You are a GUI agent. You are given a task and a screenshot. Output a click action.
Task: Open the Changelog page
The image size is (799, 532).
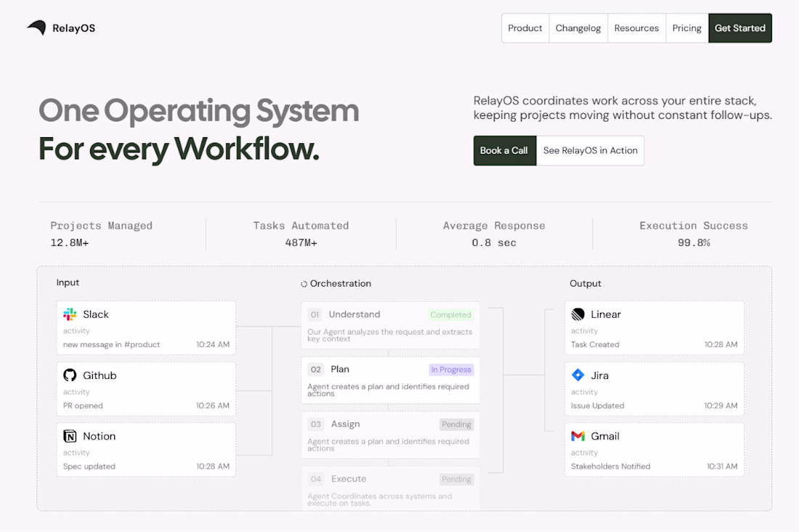click(578, 28)
